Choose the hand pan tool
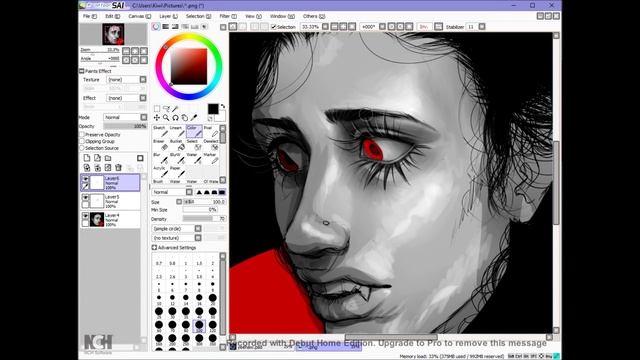 [x=185, y=118]
